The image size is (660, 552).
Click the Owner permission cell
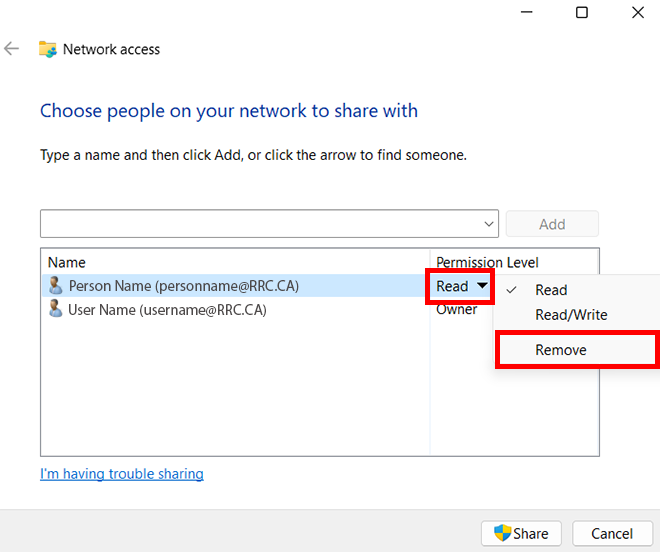click(x=457, y=310)
